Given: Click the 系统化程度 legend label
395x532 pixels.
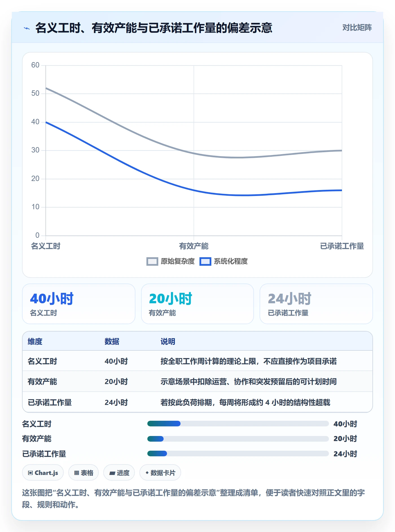Looking at the screenshot, I should click(231, 261).
